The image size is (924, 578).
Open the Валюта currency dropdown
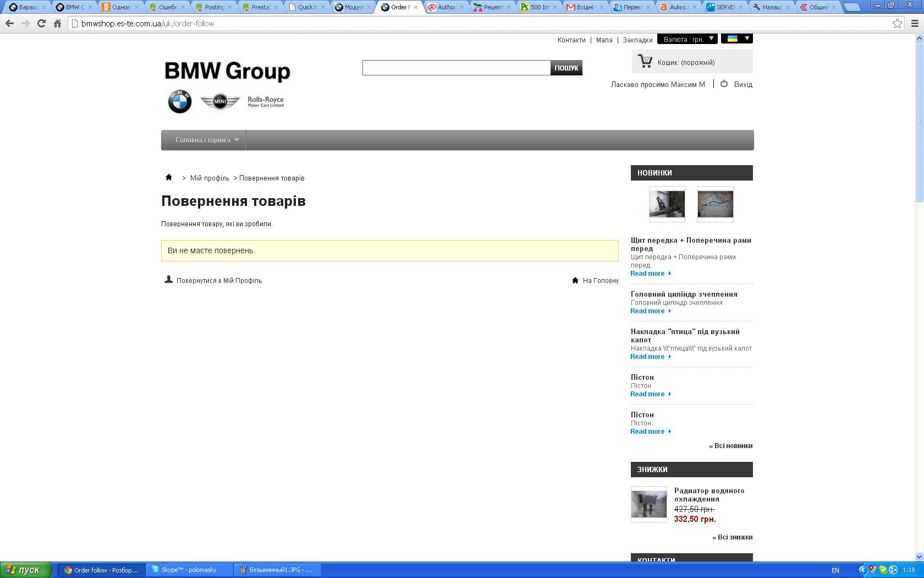point(687,39)
